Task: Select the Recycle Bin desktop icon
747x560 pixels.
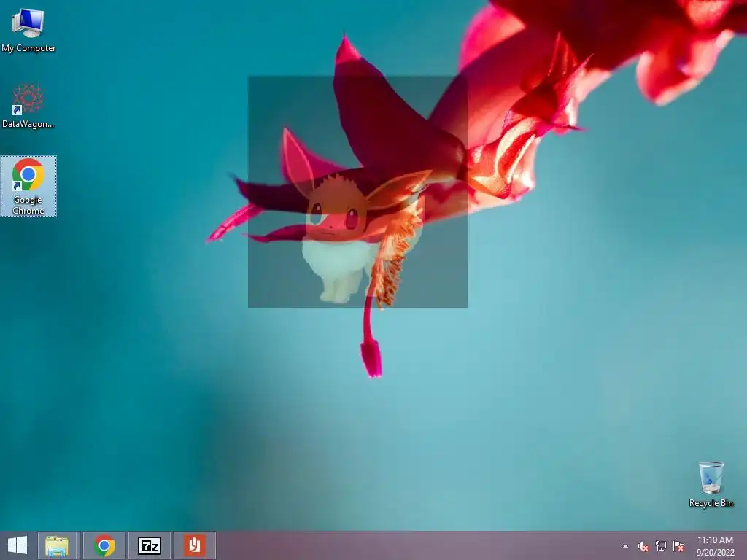Action: 711,484
